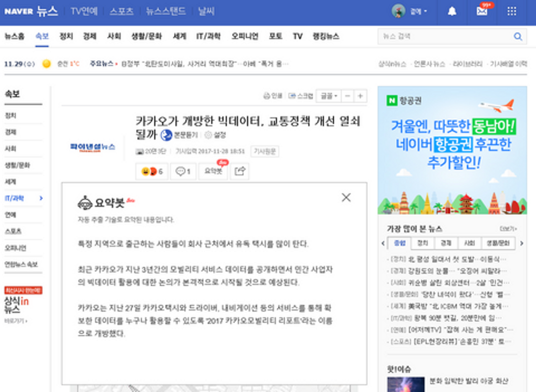
Task: Go to 경제 tab in top menu
Action: 90,36
